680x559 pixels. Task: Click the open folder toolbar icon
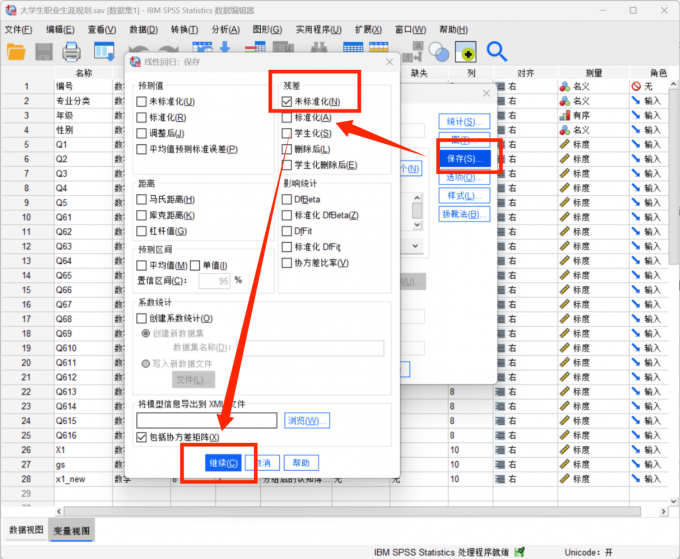coord(16,51)
